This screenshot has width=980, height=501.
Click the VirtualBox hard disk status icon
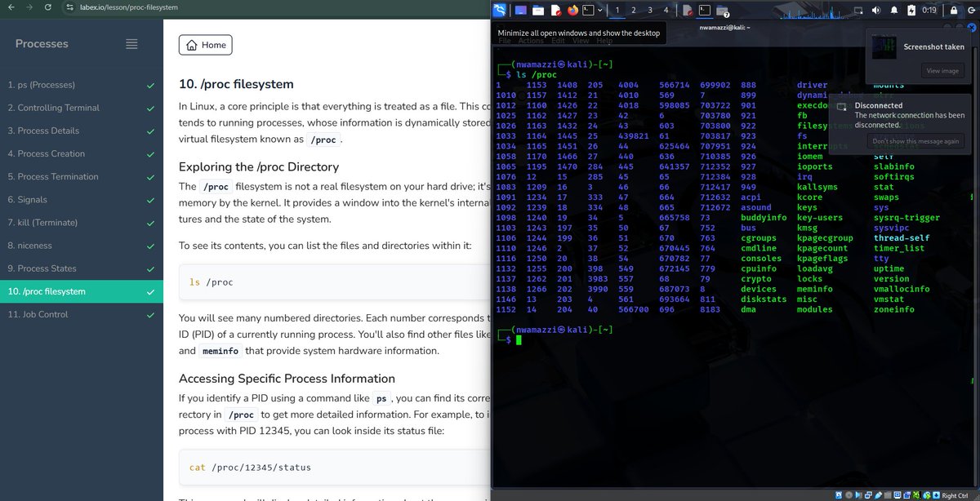click(x=839, y=495)
